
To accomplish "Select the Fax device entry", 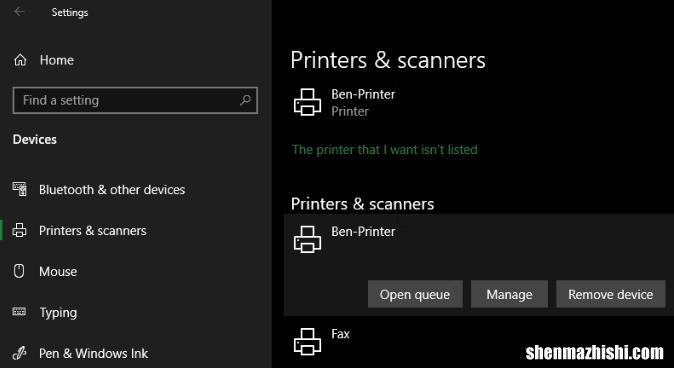I will 340,334.
